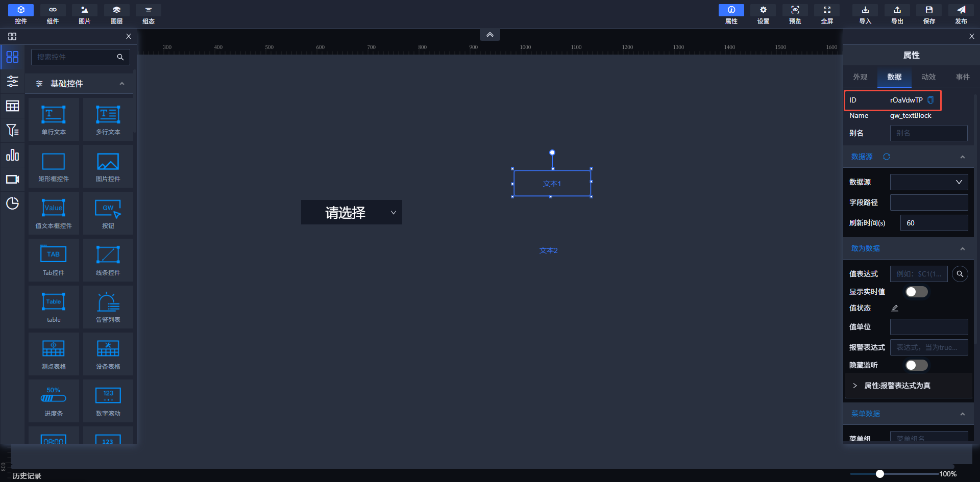Choose the 告警列表 alarm list control
The image size is (980, 482).
[108, 307]
